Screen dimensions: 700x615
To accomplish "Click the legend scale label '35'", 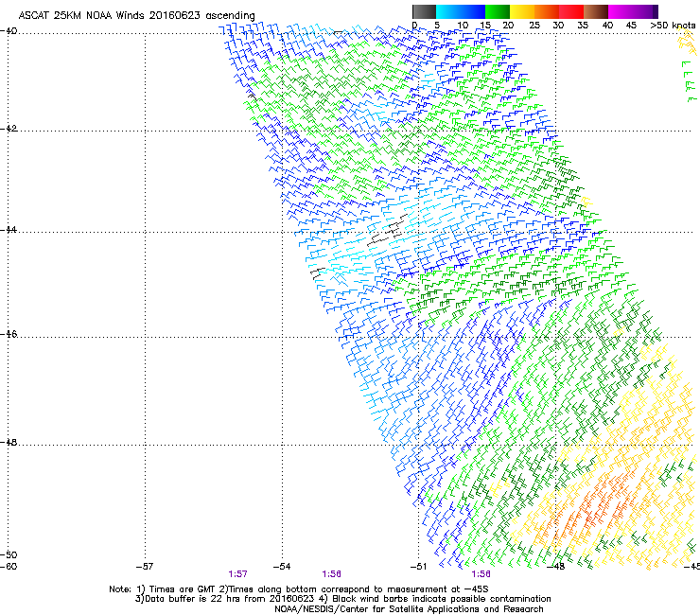I will coord(583,26).
